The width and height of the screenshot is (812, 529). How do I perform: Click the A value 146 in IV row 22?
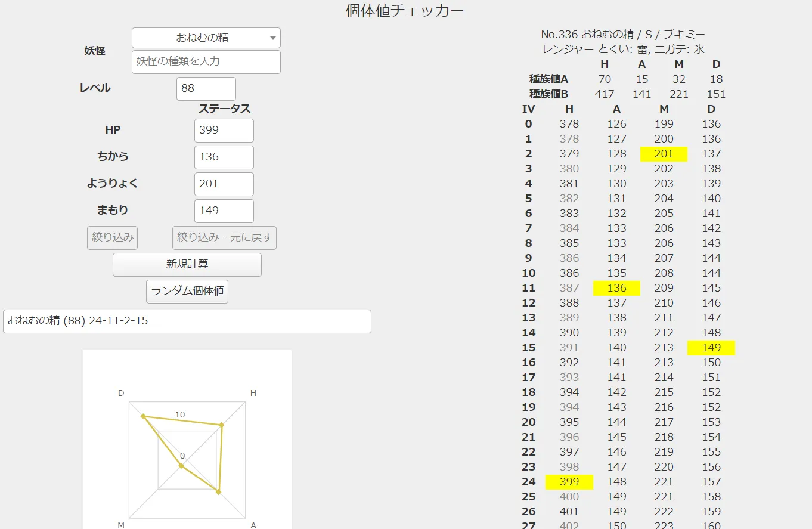pos(616,452)
